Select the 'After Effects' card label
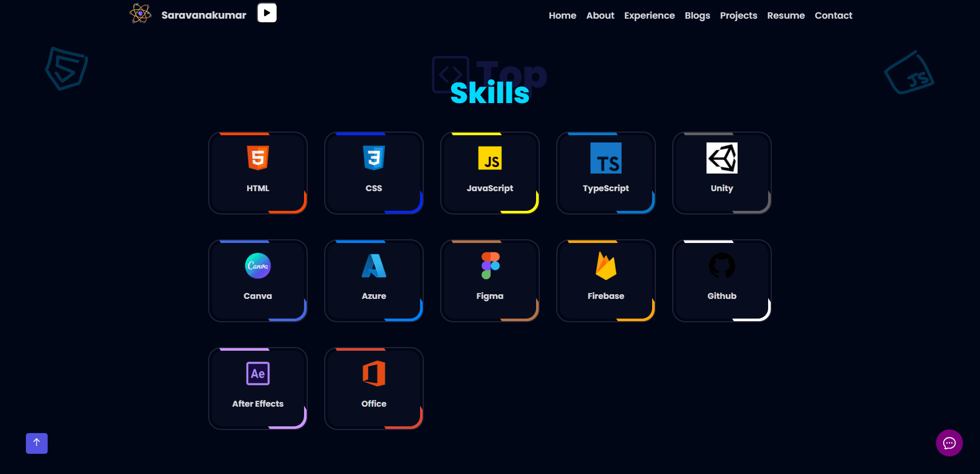 tap(258, 404)
